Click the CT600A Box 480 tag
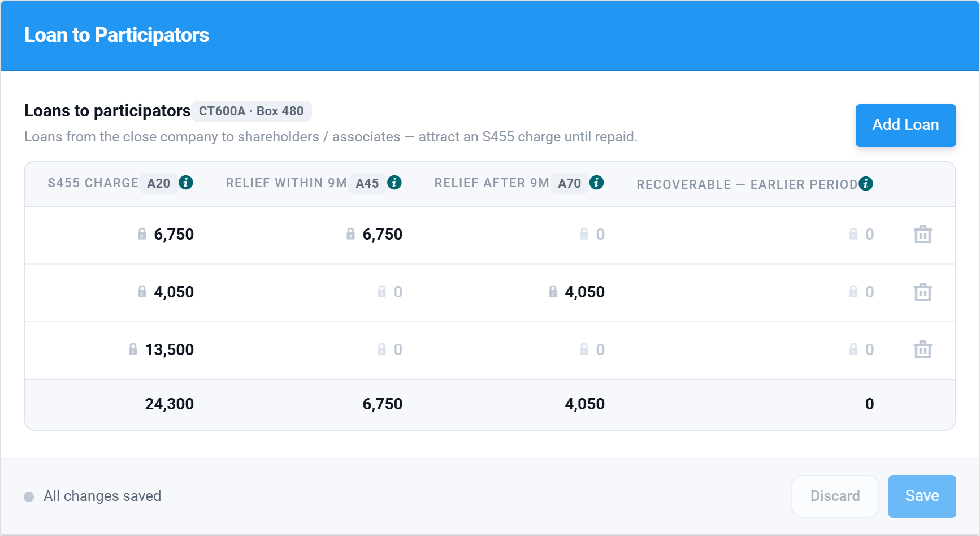Image resolution: width=980 pixels, height=536 pixels. point(251,111)
